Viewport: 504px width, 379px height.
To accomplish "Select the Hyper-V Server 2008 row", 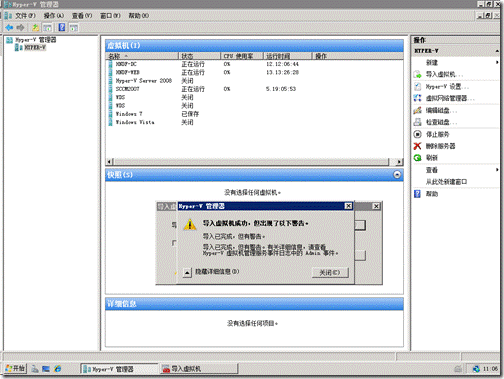I will pos(255,81).
